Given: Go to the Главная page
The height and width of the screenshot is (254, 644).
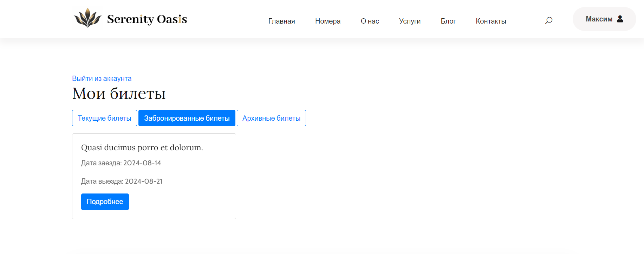Looking at the screenshot, I should (x=281, y=21).
